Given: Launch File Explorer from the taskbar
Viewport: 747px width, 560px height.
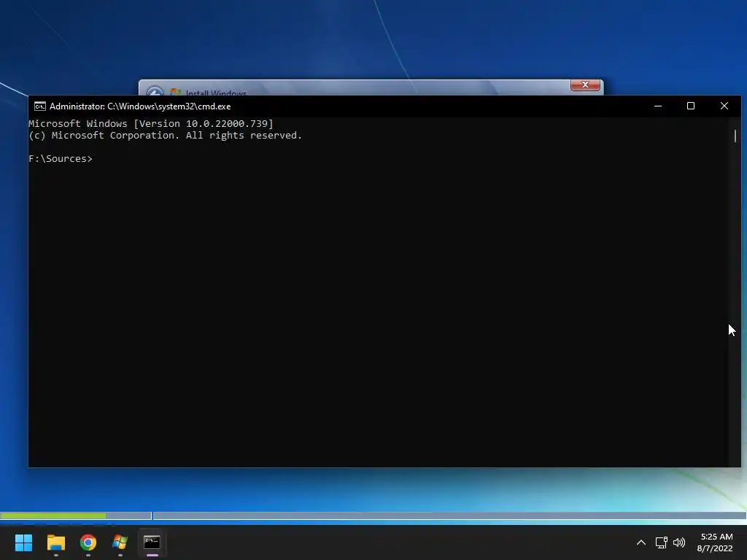Looking at the screenshot, I should pyautogui.click(x=55, y=542).
